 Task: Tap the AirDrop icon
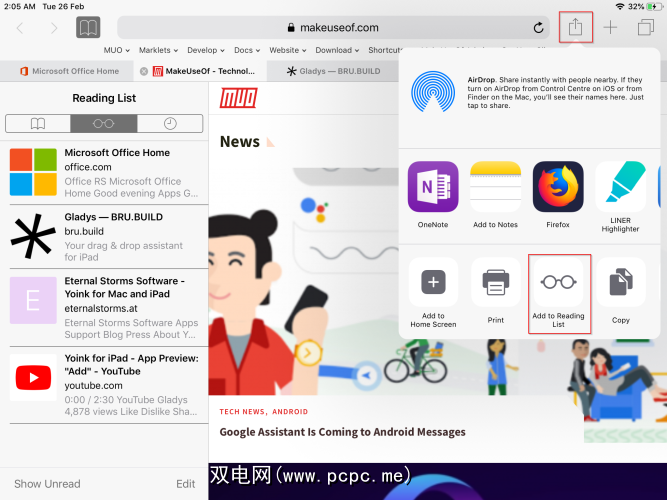click(433, 92)
